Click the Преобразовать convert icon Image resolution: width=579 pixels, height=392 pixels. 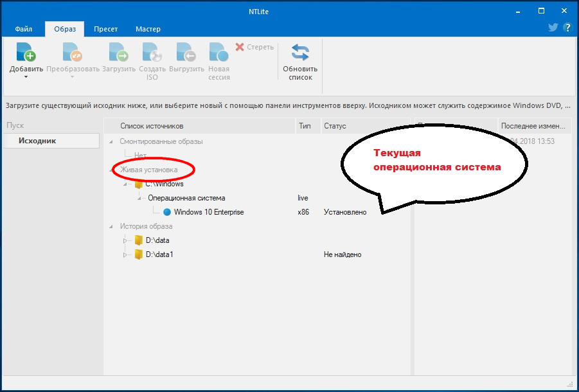(73, 51)
